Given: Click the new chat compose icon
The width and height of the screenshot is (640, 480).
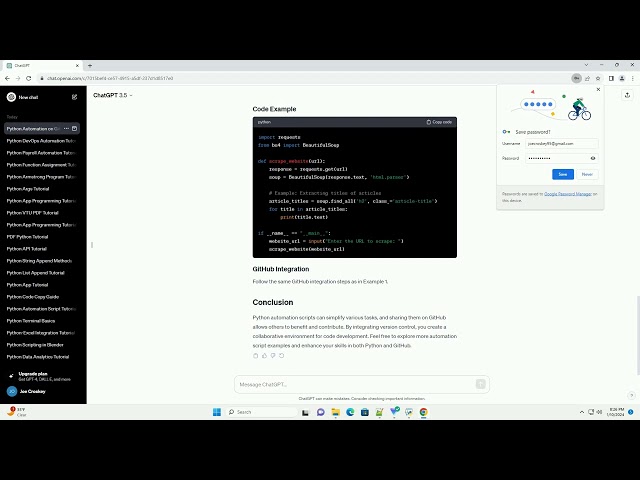Looking at the screenshot, I should coord(74,97).
